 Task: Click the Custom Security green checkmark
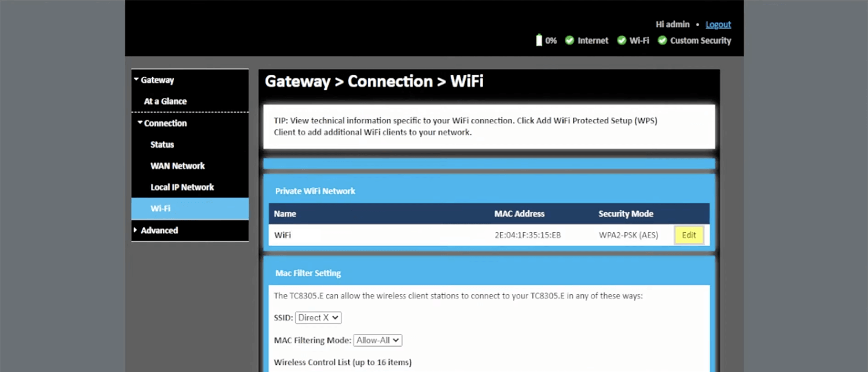[663, 41]
